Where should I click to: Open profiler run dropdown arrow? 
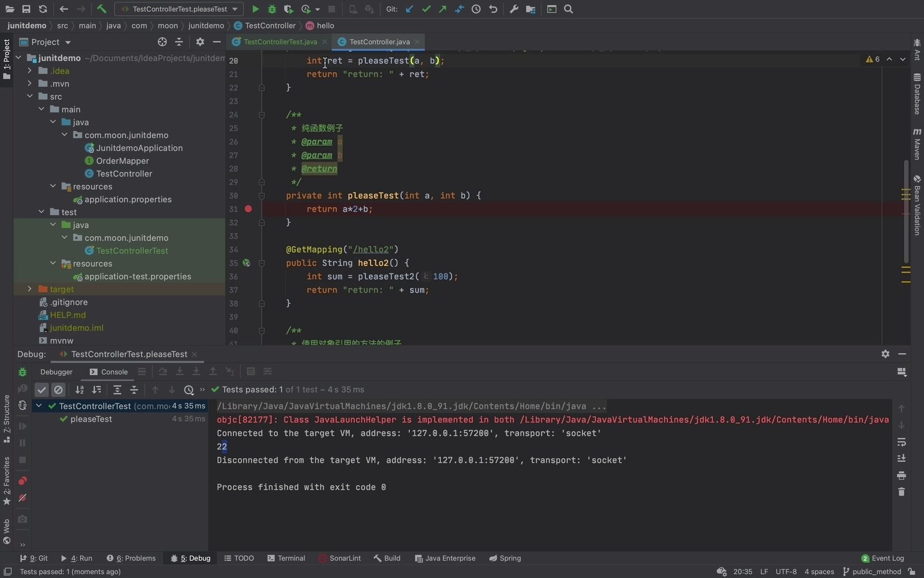(318, 9)
